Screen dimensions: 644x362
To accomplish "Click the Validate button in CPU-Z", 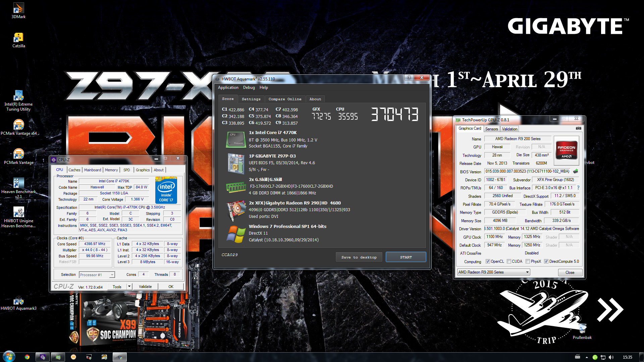I will tap(145, 287).
